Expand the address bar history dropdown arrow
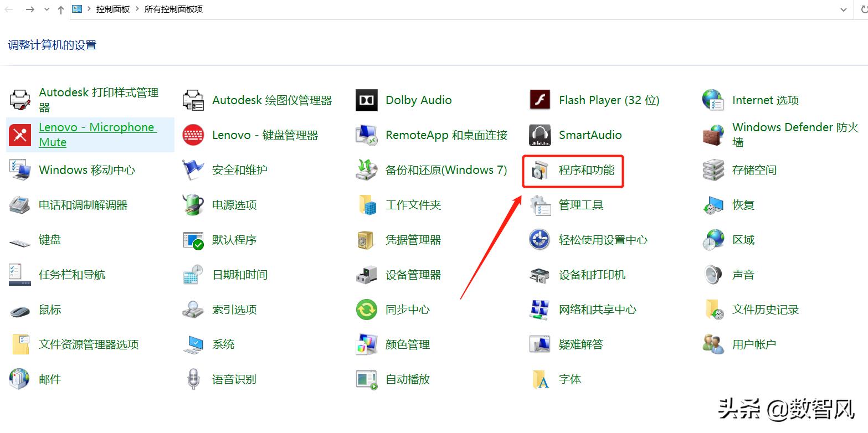Screen dimensions: 868x433 (844, 9)
